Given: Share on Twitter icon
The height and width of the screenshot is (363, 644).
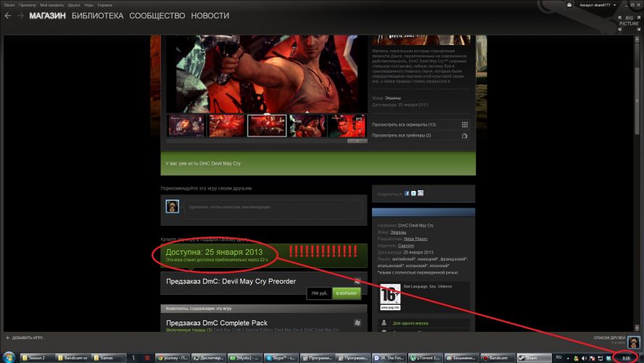Looking at the screenshot, I should [413, 193].
